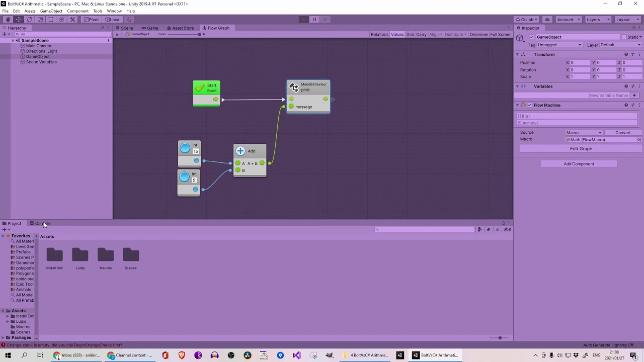Collapse the Transform component
The width and height of the screenshot is (644, 362).
coord(517,54)
